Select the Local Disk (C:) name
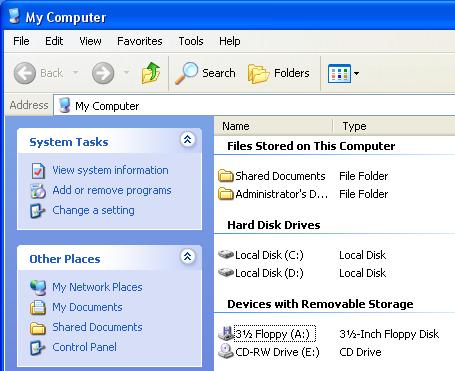 coord(269,255)
